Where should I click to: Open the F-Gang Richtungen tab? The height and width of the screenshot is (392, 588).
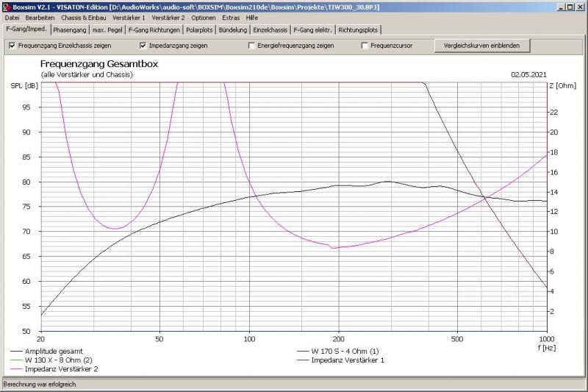(x=154, y=30)
